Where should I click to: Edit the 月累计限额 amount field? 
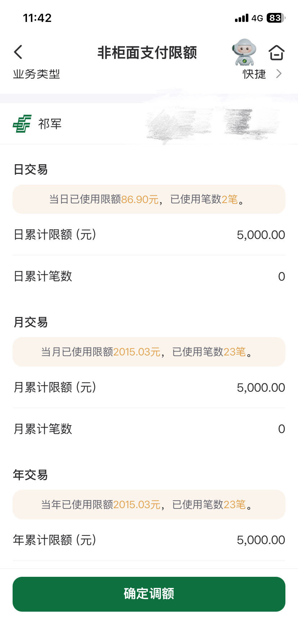coord(261,387)
